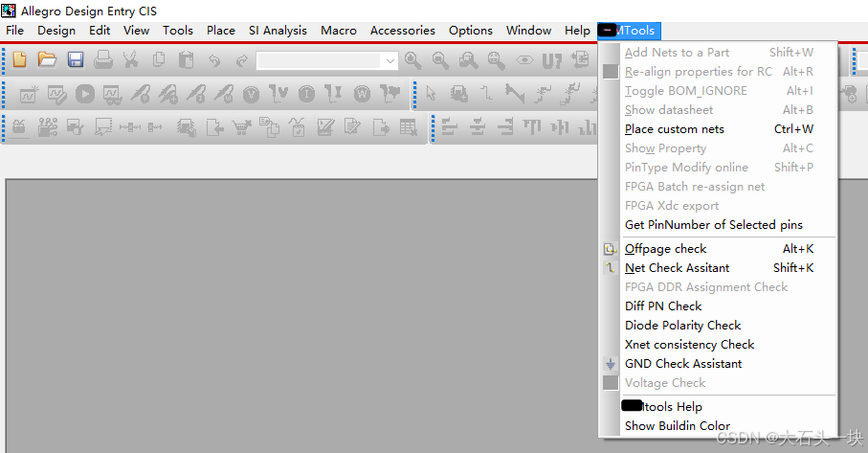The image size is (868, 453).
Task: Click the differential probe icon with plus
Action: point(167,94)
